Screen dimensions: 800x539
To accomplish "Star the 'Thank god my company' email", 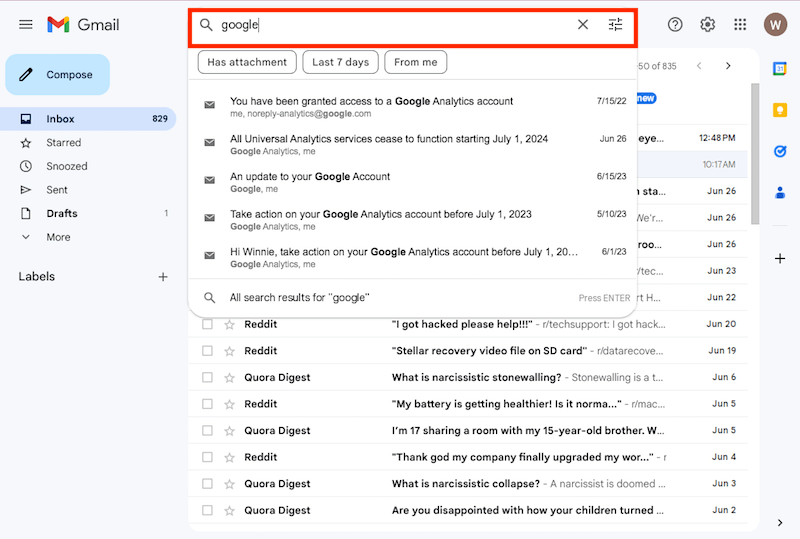I will point(230,457).
